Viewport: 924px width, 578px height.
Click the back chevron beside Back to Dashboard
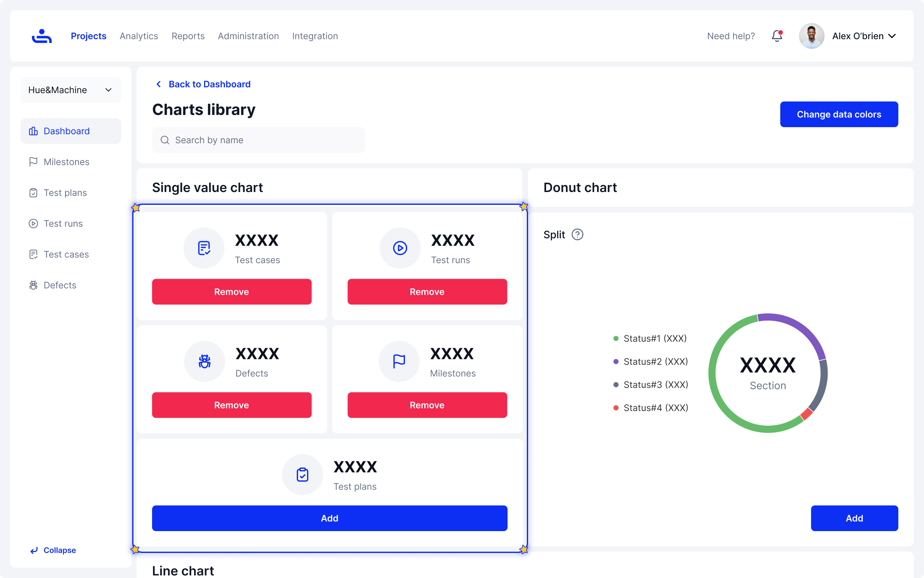(158, 84)
